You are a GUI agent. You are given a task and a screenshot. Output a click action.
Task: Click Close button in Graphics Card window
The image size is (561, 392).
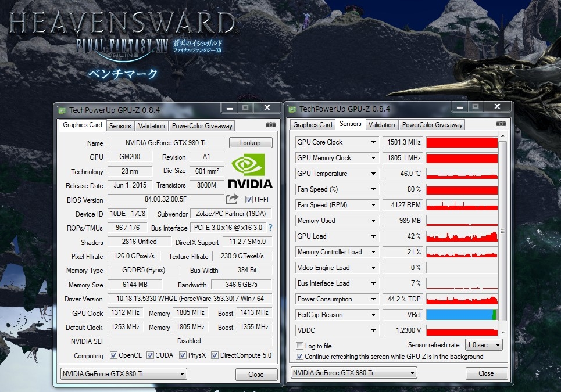coord(256,374)
